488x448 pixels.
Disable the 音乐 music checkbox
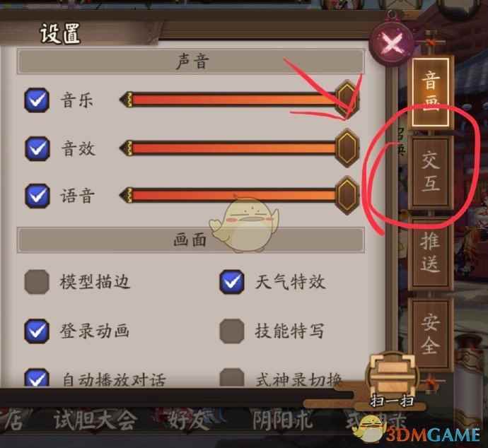point(37,100)
